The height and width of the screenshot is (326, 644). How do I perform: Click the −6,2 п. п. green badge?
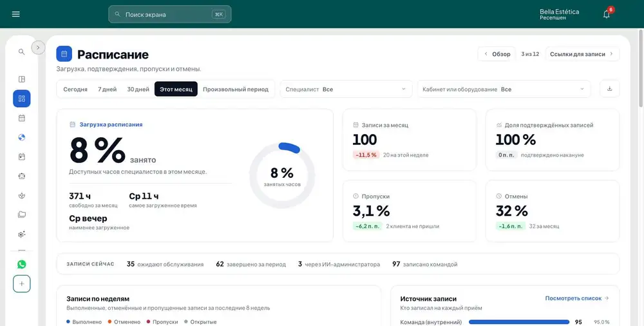pos(367,226)
